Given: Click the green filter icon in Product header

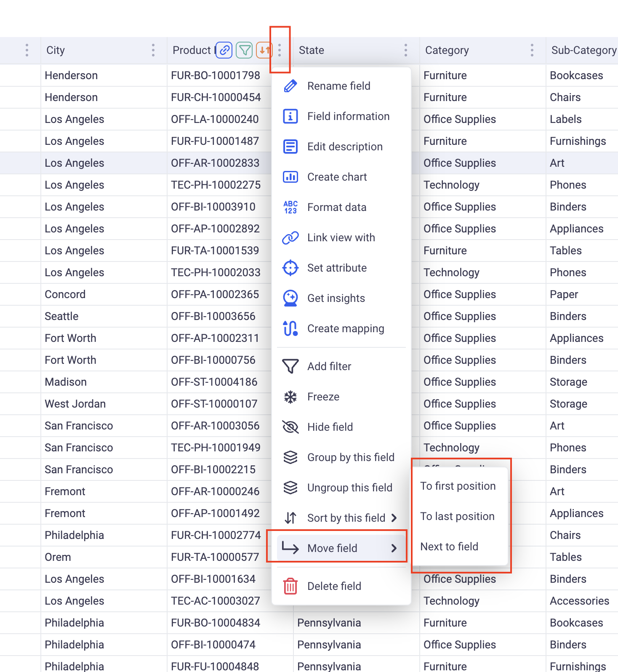Looking at the screenshot, I should coord(244,50).
